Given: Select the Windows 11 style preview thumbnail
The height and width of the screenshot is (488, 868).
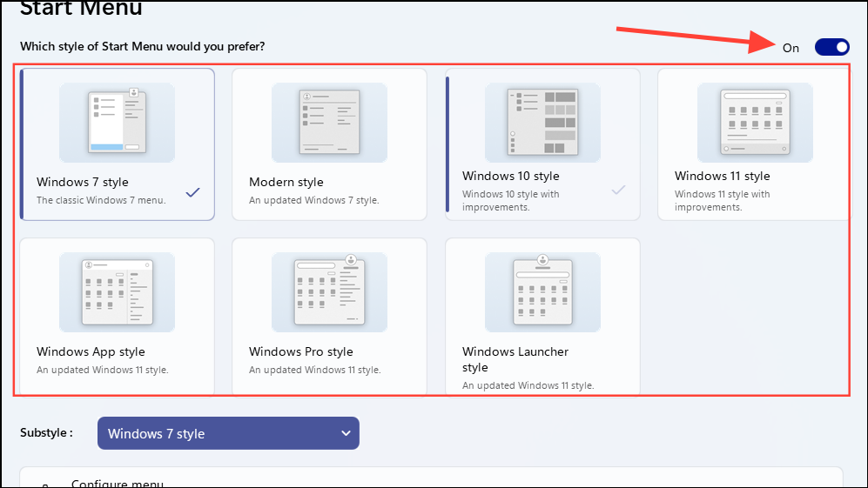Looking at the screenshot, I should [x=755, y=123].
